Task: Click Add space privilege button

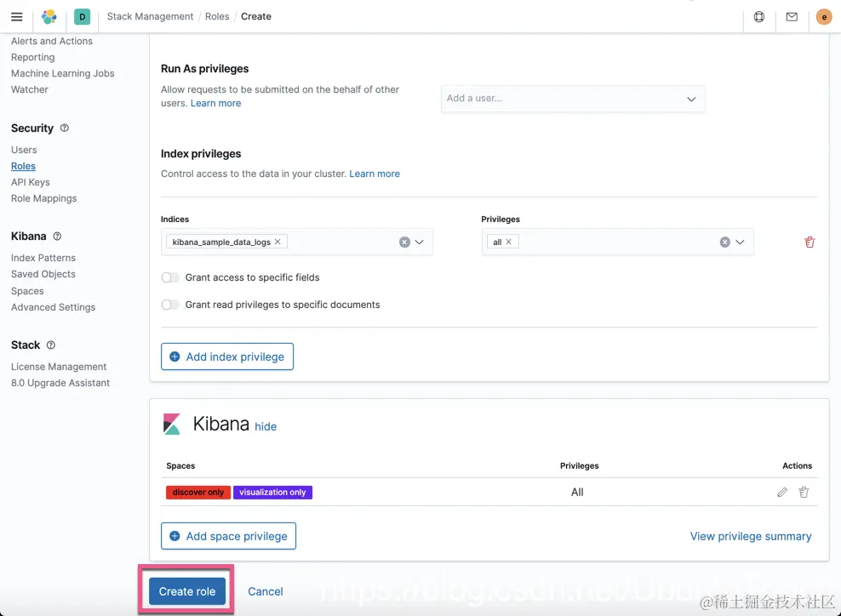Action: coord(228,536)
